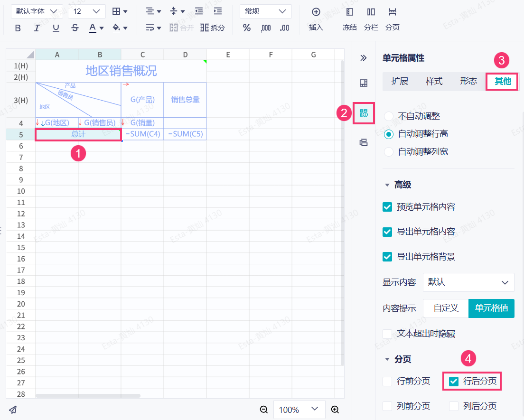The width and height of the screenshot is (524, 420).
Task: Select cell containing =SUM(C5)
Action: pyautogui.click(x=185, y=134)
